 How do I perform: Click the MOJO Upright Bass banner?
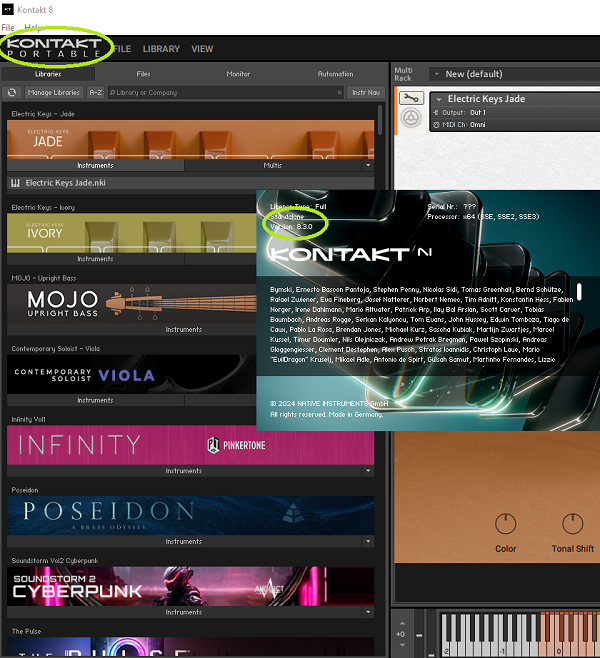131,303
